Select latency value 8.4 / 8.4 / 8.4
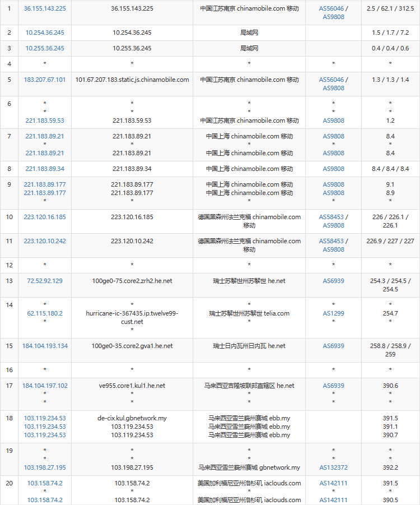 point(390,169)
